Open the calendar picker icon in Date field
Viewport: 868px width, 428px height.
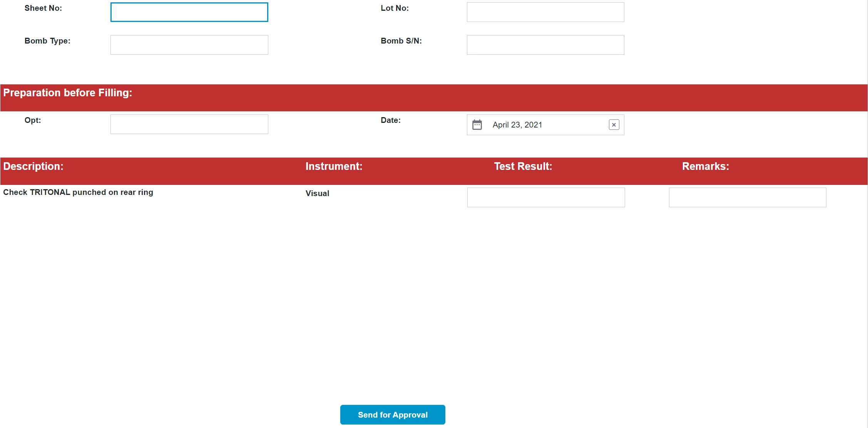pos(477,125)
